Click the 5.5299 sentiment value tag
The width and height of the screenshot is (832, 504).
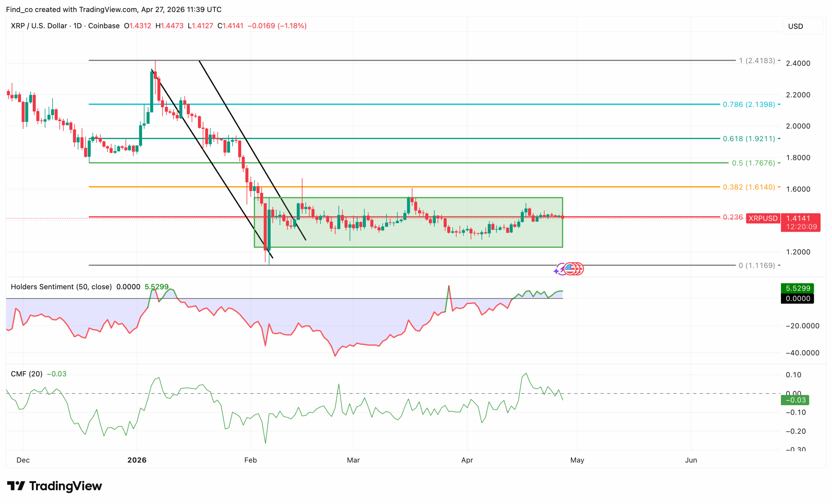797,288
